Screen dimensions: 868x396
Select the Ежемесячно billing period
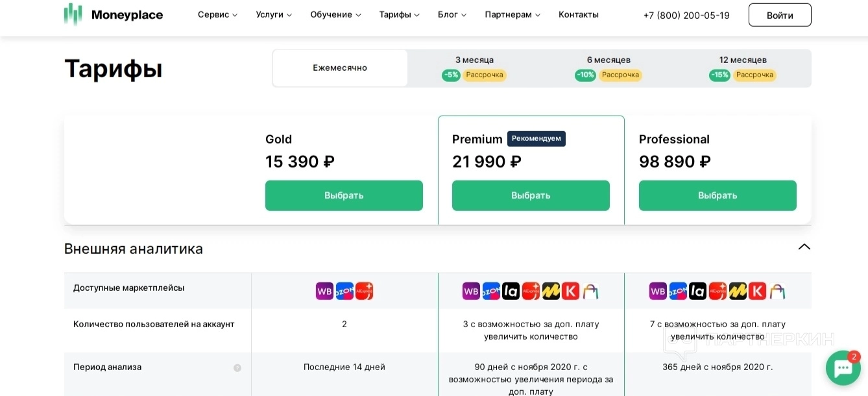(340, 68)
